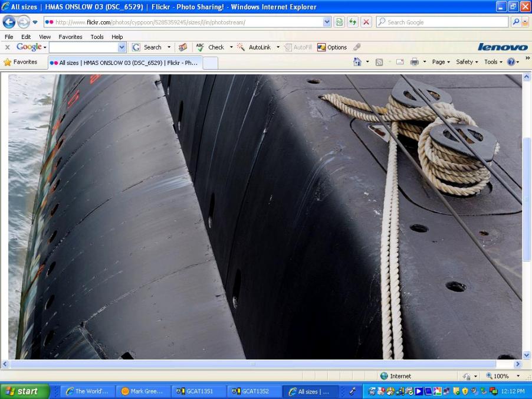Expand the 100% zoom level dropdown
The height and width of the screenshot is (399, 532).
(x=518, y=376)
